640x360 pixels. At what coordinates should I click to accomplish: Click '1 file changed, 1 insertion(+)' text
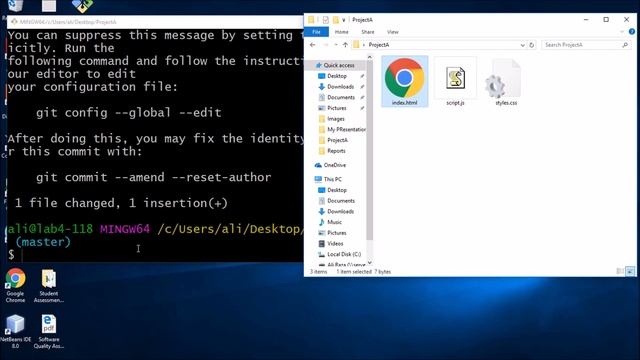[121, 203]
